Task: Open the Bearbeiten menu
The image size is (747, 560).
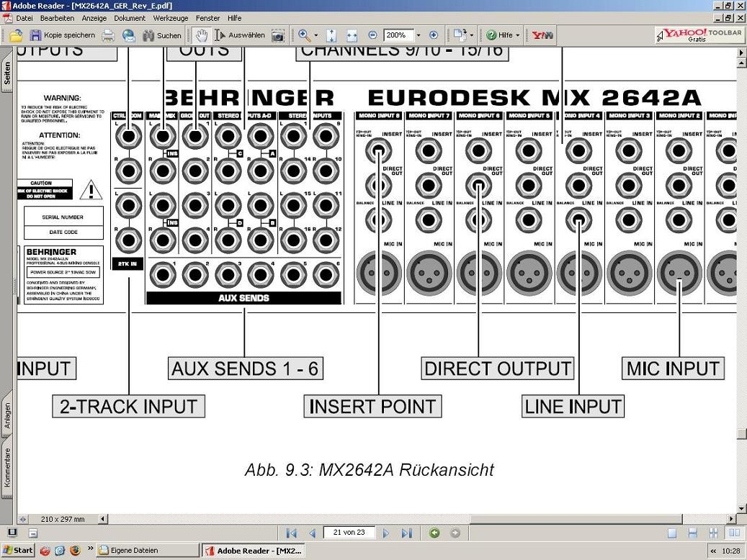Action: [57, 18]
